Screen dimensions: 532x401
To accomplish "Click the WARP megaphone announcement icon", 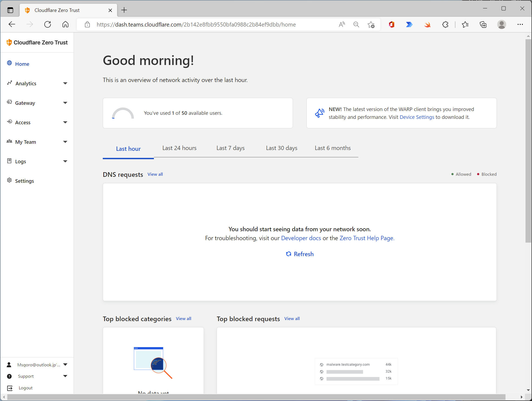I will coord(319,113).
